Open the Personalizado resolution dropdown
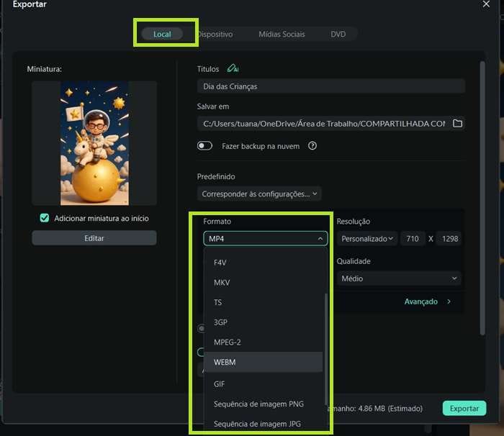This screenshot has width=504, height=436. 368,239
